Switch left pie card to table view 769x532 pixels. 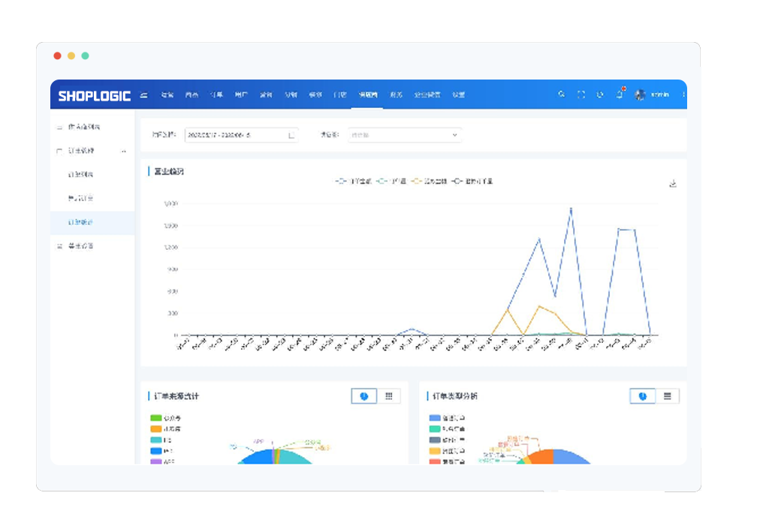pos(388,396)
